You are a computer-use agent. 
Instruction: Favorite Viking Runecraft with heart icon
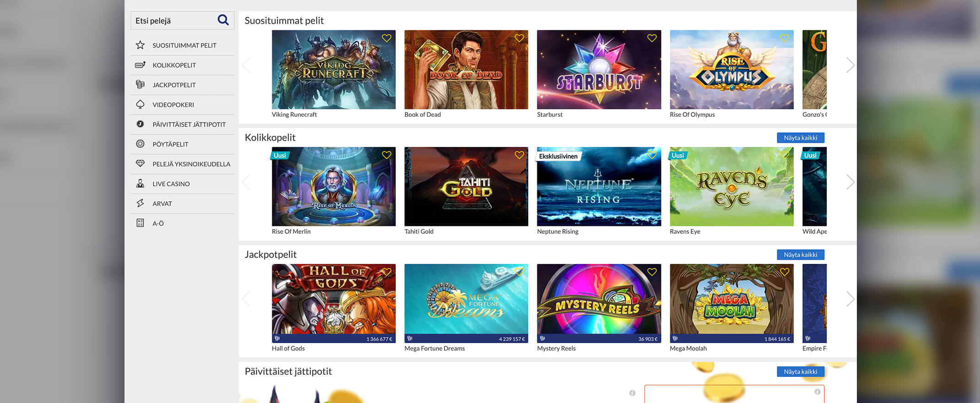[387, 38]
